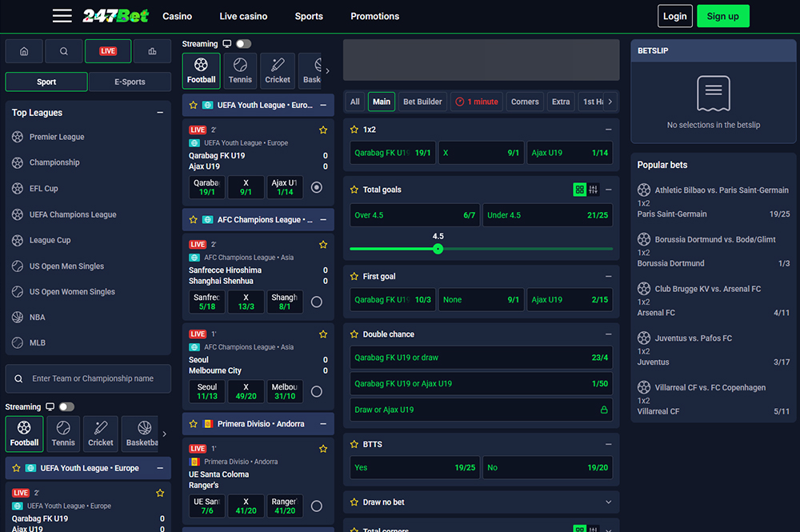
Task: Click the home icon button
Action: click(x=24, y=51)
